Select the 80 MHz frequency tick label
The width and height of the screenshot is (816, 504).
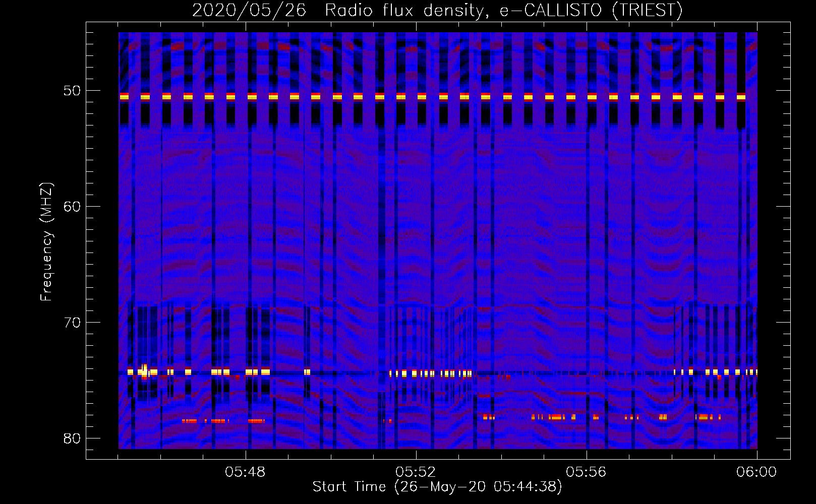[72, 438]
